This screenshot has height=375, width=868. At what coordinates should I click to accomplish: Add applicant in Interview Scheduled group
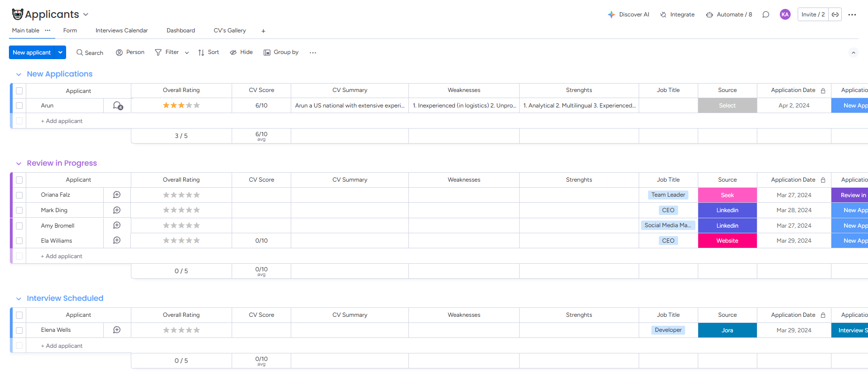click(61, 346)
